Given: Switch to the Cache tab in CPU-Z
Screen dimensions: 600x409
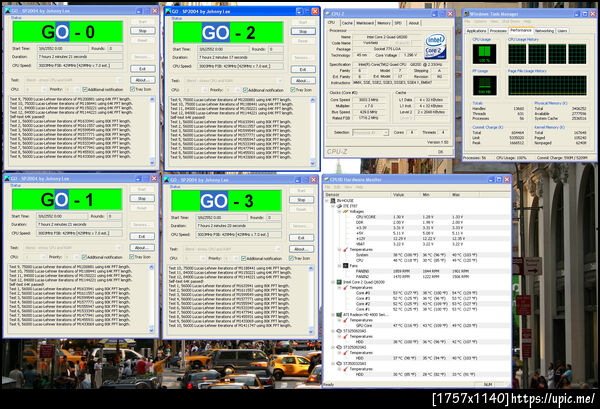Looking at the screenshot, I should pos(347,23).
